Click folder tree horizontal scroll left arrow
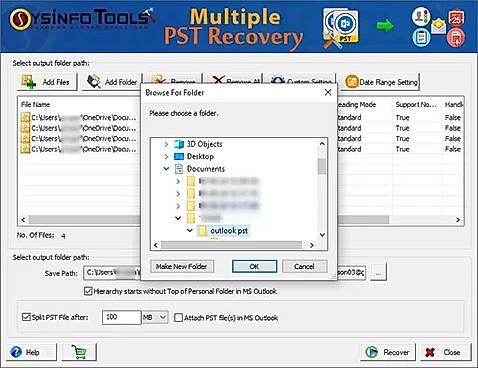This screenshot has height=368, width=478. click(156, 245)
